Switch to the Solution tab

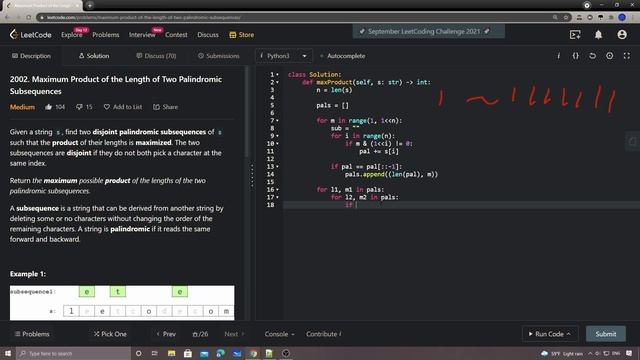(94, 56)
